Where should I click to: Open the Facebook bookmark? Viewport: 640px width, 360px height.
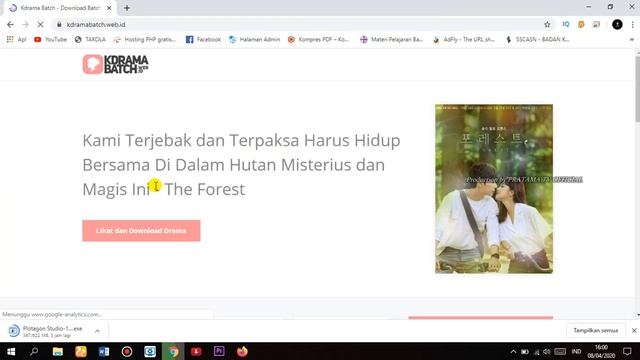(203, 40)
